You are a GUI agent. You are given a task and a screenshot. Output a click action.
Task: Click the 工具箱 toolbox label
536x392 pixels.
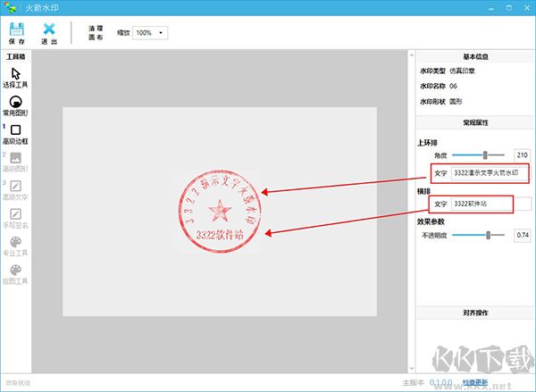[16, 57]
